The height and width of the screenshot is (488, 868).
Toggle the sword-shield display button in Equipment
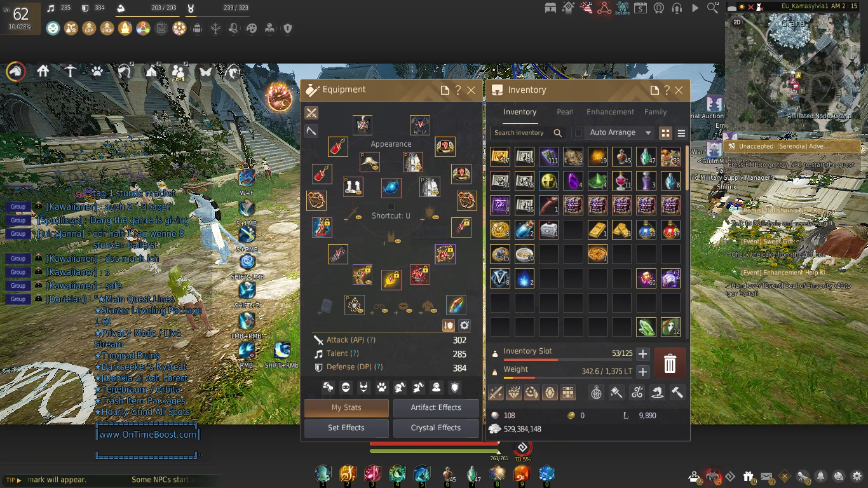[x=449, y=325]
